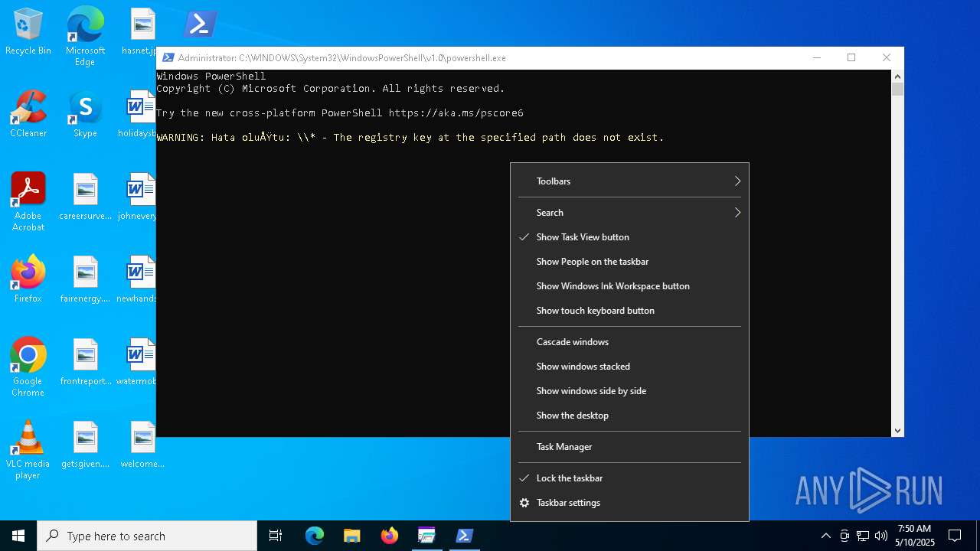The width and height of the screenshot is (980, 551).
Task: Open Firefox desktop shortcut
Action: click(28, 280)
